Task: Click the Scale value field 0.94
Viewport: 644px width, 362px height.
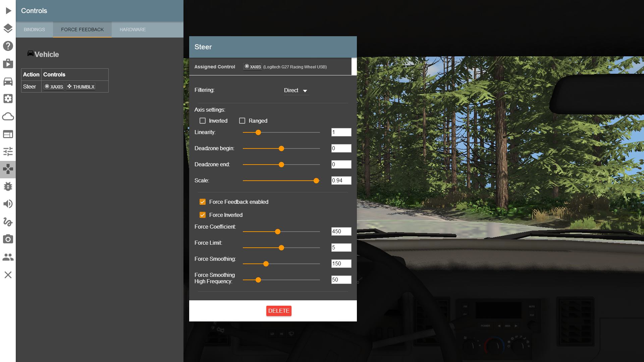Action: coord(341,180)
